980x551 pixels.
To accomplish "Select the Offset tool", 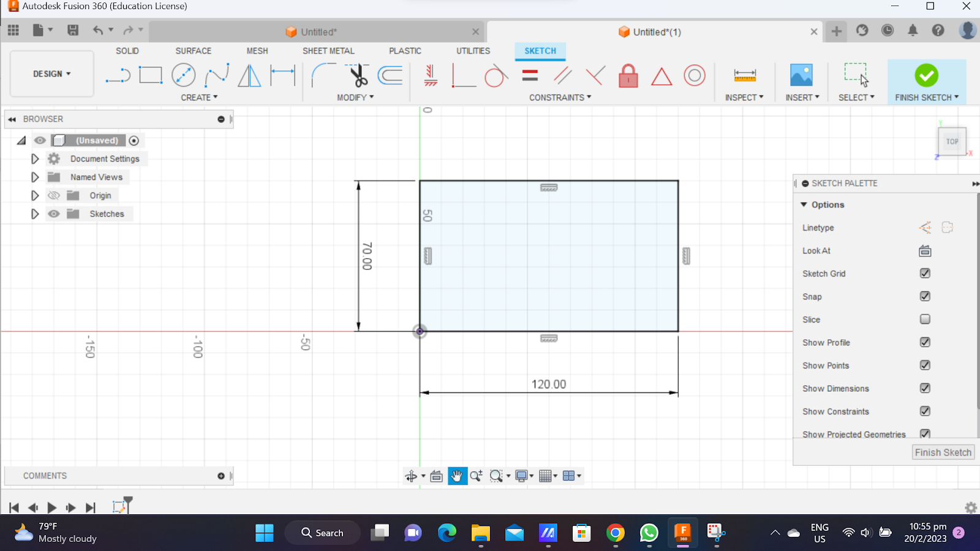I will click(x=390, y=75).
